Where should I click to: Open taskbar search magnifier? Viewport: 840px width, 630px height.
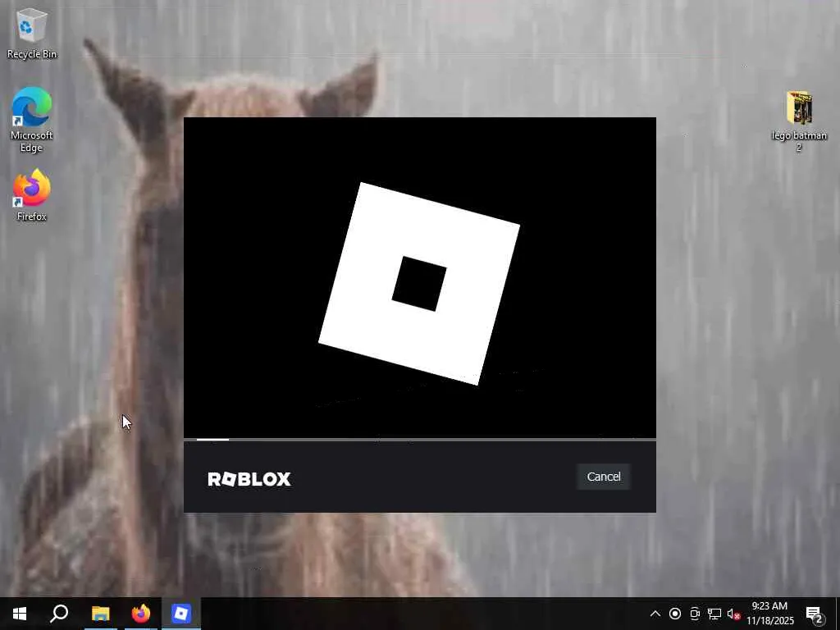point(59,614)
